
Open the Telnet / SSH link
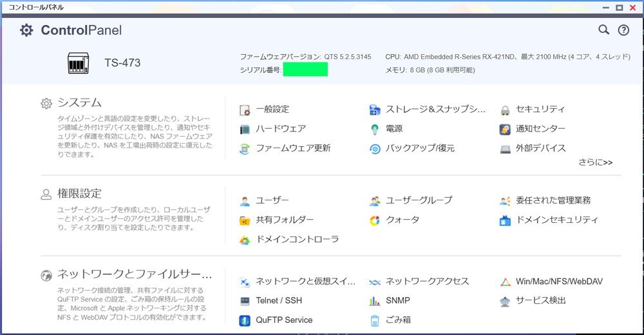coord(279,300)
